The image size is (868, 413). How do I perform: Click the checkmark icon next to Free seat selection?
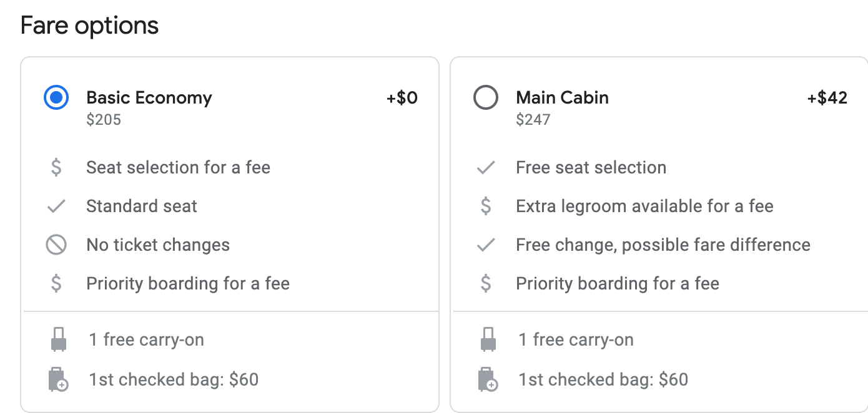pos(486,167)
